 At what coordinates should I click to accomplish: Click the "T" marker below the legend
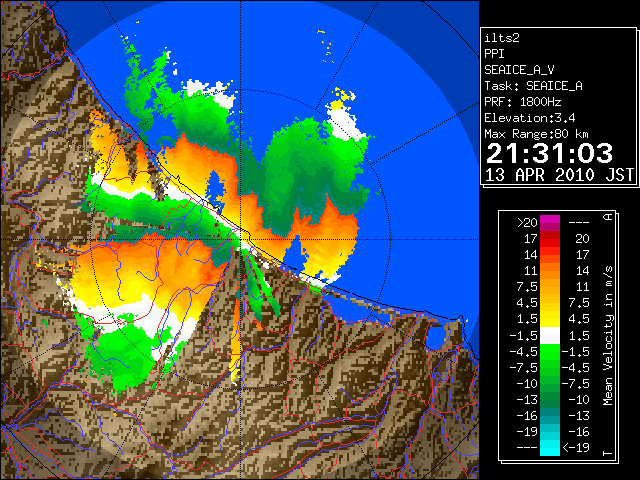608,453
